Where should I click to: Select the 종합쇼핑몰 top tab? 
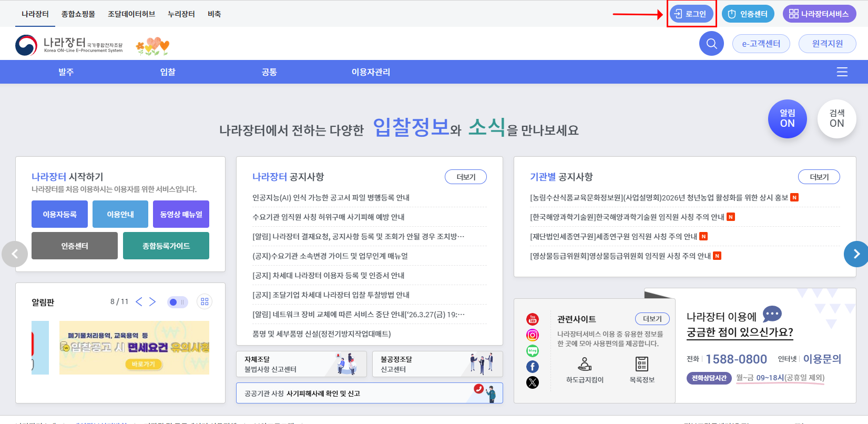[78, 14]
